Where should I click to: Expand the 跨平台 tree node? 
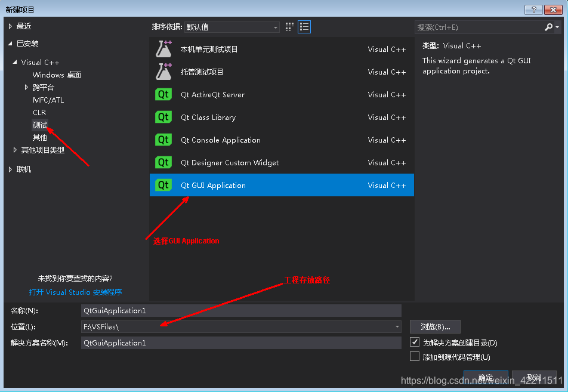(x=26, y=87)
